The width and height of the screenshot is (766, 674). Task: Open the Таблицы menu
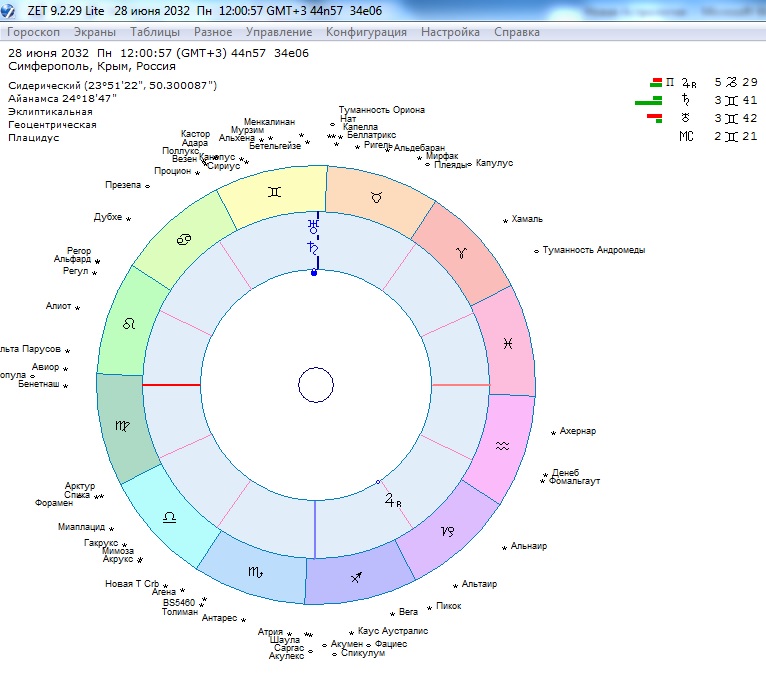coord(155,32)
